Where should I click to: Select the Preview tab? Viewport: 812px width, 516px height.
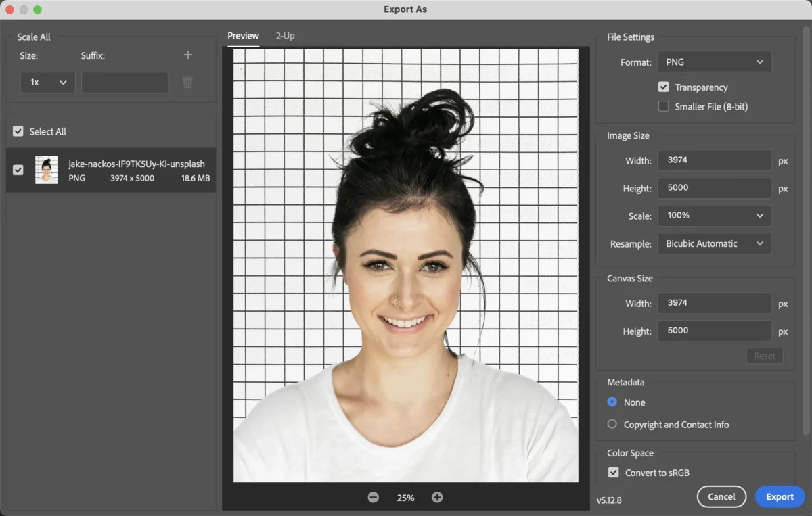243,35
